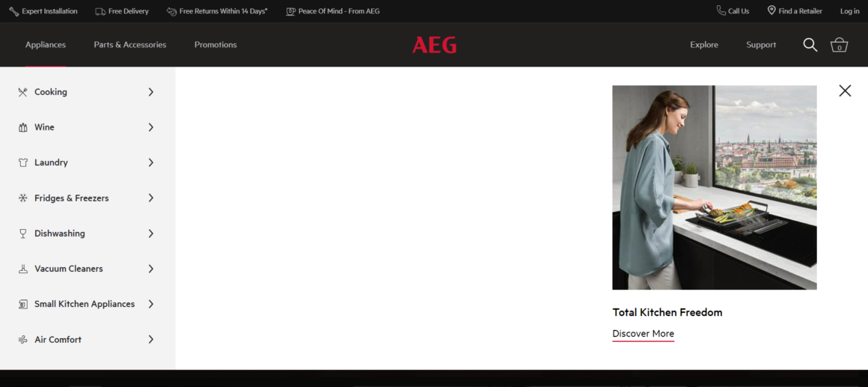The image size is (868, 387).
Task: Click the Find a Retailer pin icon
Action: pyautogui.click(x=771, y=10)
